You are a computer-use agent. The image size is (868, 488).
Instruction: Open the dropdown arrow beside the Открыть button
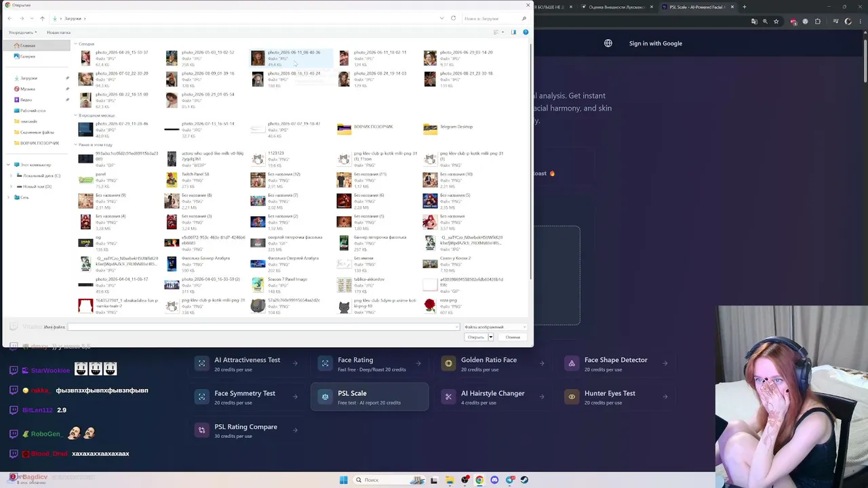490,337
